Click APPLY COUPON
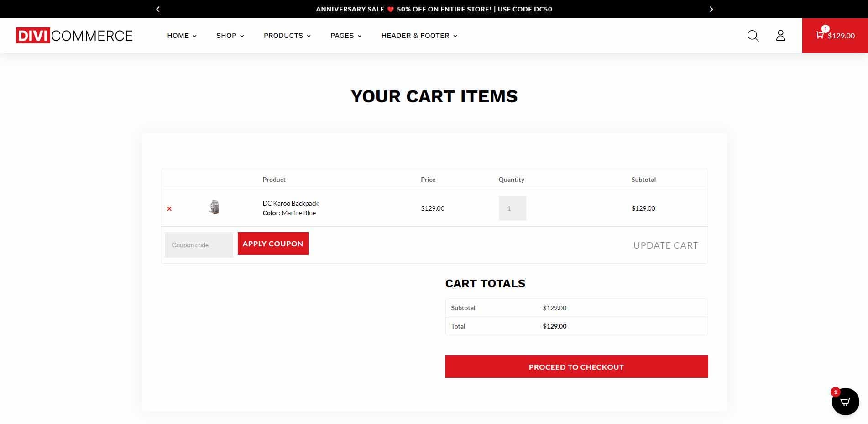868x424 pixels. tap(273, 244)
